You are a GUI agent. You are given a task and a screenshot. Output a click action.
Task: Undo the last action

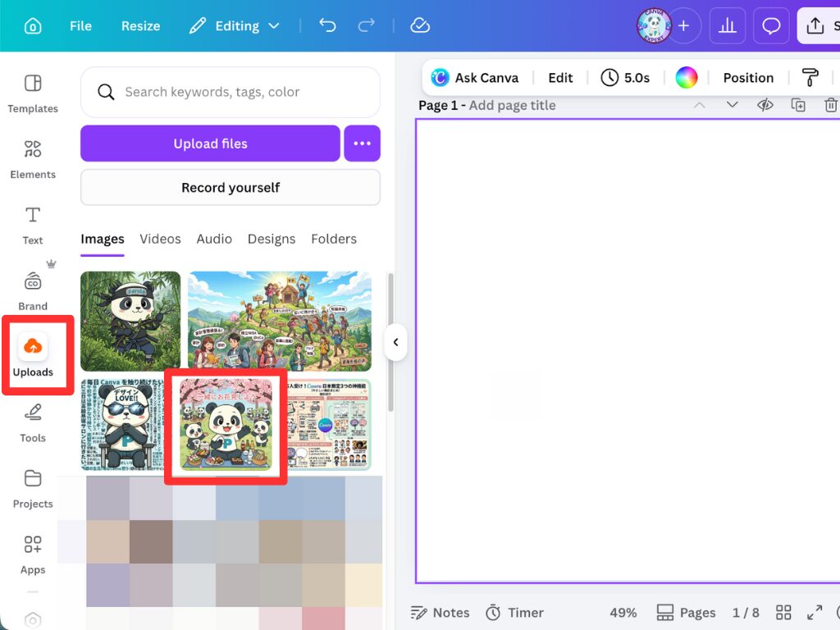pos(327,25)
